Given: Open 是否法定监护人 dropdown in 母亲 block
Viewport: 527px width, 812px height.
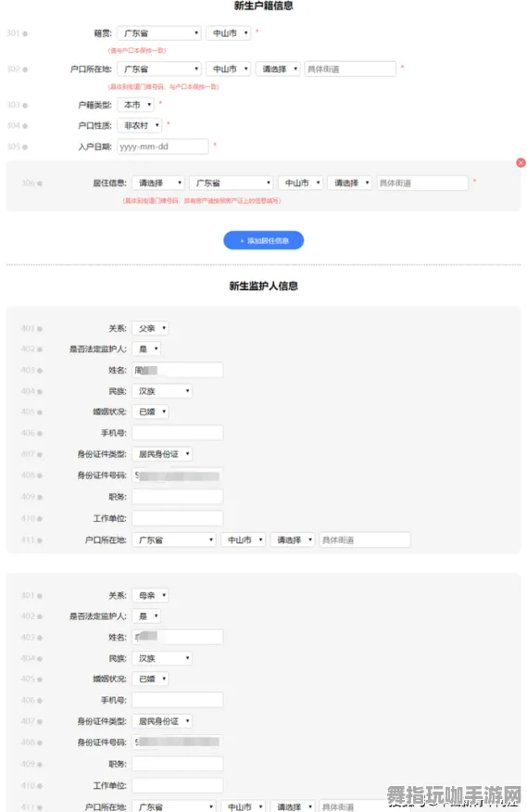Looking at the screenshot, I should pyautogui.click(x=146, y=616).
